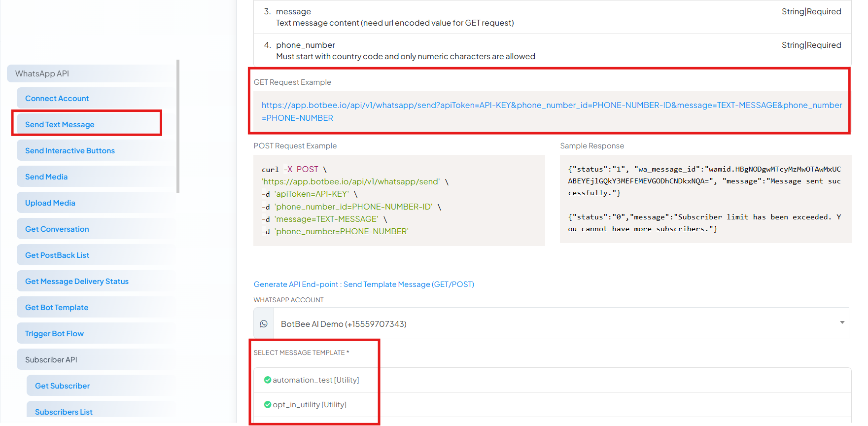Click the Sample Response JSON block
This screenshot has height=426, width=868.
(705, 199)
